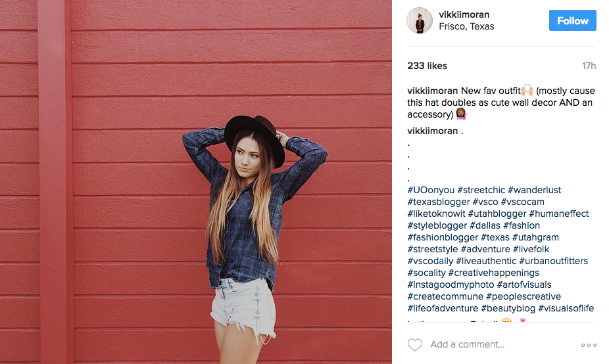Open the #urbanoutfitters hashtag

[x=554, y=261]
